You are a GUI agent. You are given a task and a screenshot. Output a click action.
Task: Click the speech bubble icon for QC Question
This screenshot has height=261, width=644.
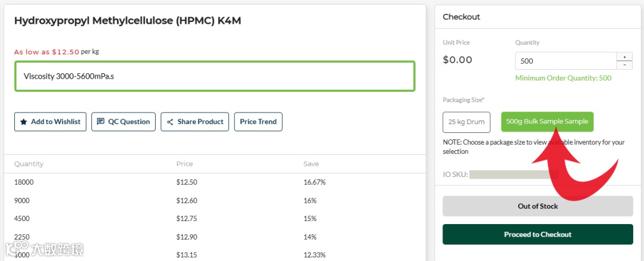pyautogui.click(x=101, y=122)
